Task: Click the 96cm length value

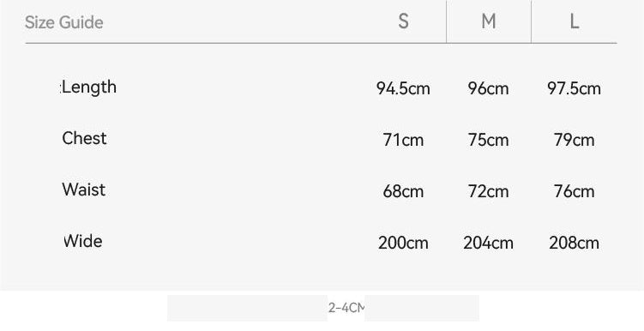Action: 488,88
